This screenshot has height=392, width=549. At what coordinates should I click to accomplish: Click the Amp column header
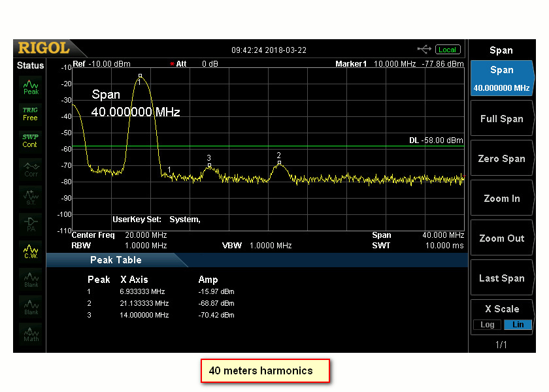coord(208,280)
